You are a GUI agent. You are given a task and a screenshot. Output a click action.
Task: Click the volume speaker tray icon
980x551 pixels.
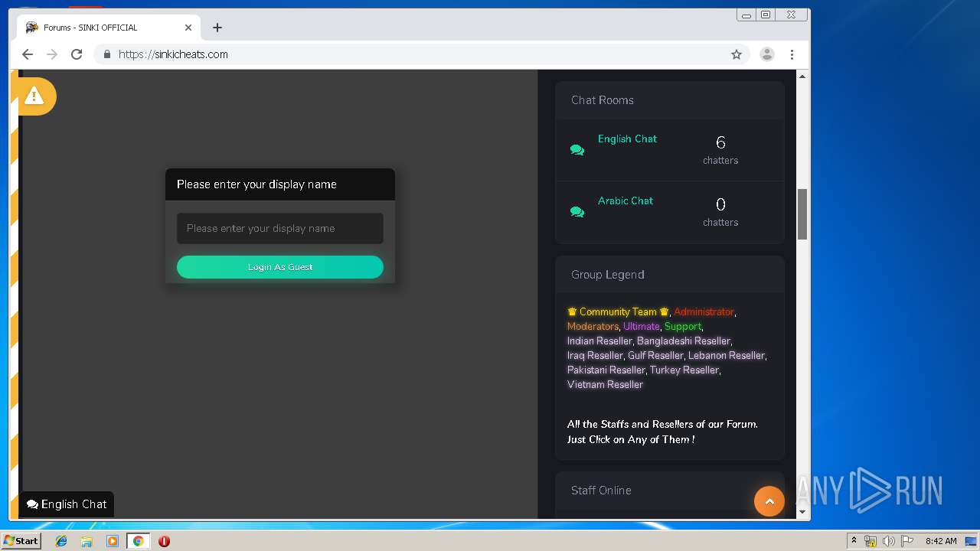click(889, 541)
